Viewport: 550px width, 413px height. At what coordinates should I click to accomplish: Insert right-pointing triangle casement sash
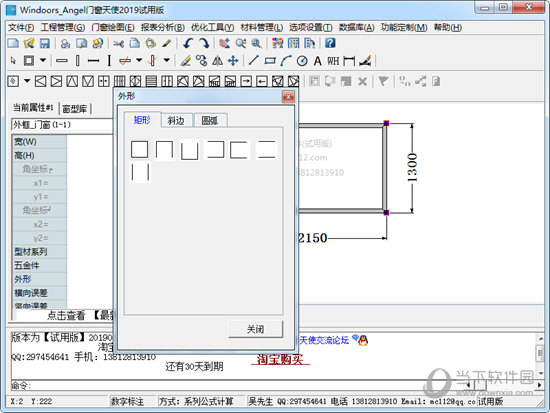56,81
